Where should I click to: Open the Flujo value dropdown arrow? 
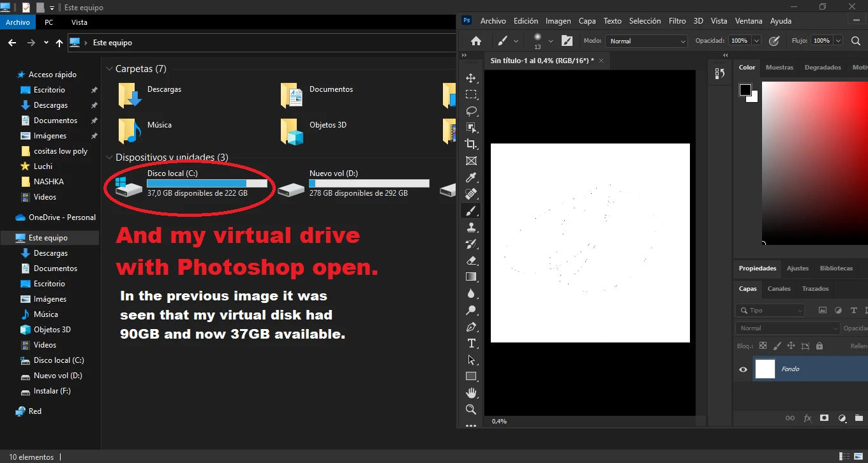point(837,41)
